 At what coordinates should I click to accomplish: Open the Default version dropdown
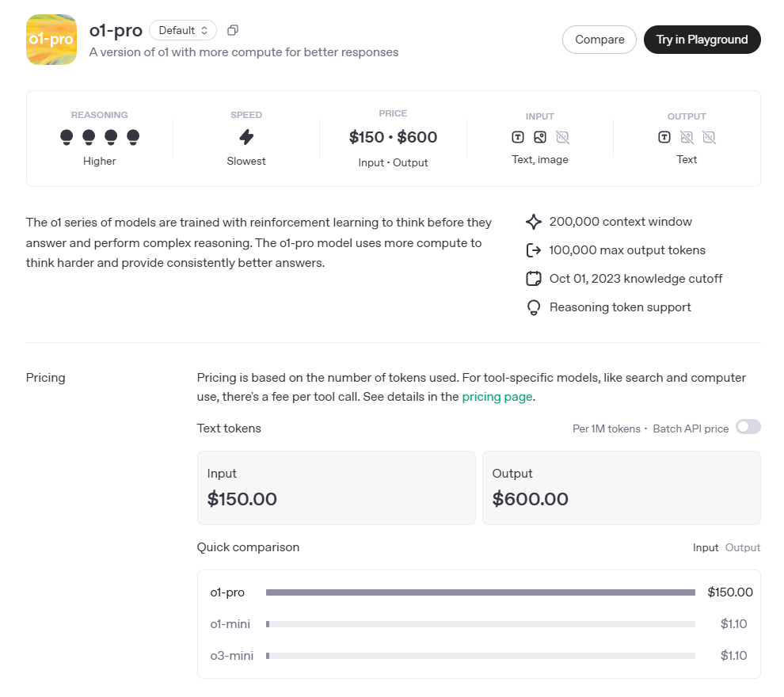click(182, 31)
